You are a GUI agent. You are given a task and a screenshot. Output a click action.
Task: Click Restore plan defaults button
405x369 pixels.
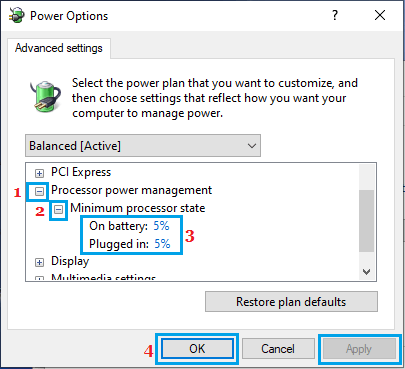click(x=291, y=302)
